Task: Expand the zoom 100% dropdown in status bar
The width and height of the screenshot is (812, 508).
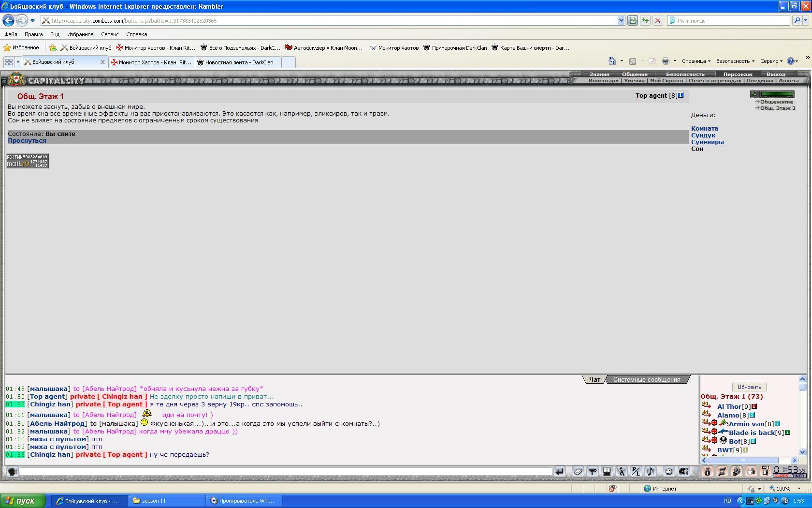Action: coord(799,489)
